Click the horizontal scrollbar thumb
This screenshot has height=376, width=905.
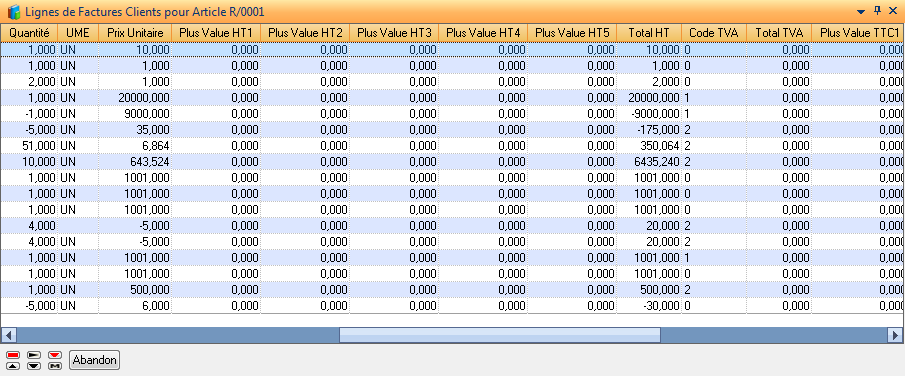(500, 335)
